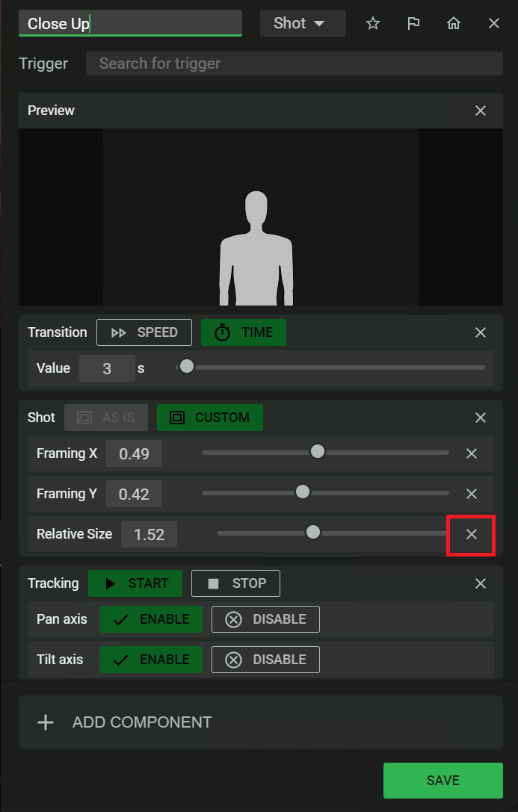
Task: Click the flag icon in header
Action: point(413,23)
